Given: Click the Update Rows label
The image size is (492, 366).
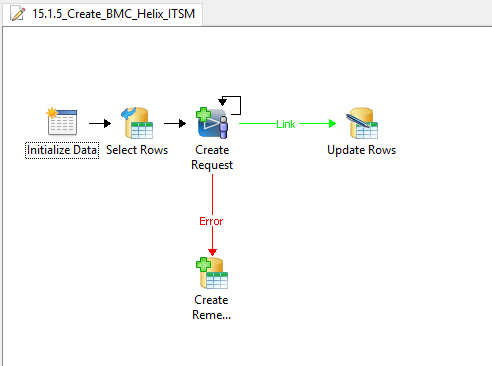Looking at the screenshot, I should 362,150.
